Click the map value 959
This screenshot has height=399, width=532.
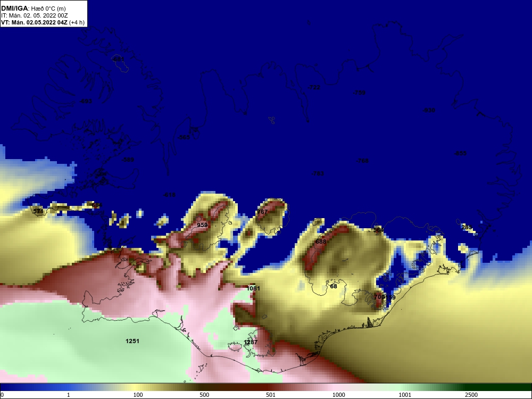point(202,225)
